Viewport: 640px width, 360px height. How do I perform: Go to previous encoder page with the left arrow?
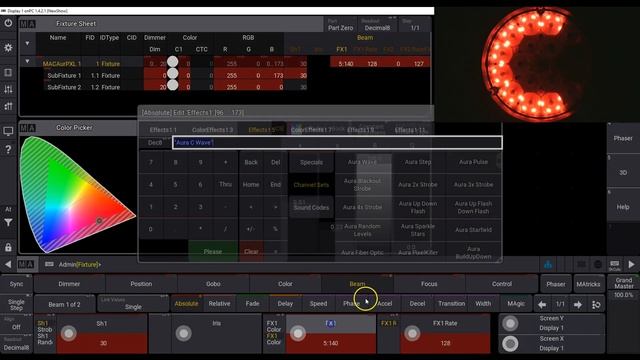[542, 304]
